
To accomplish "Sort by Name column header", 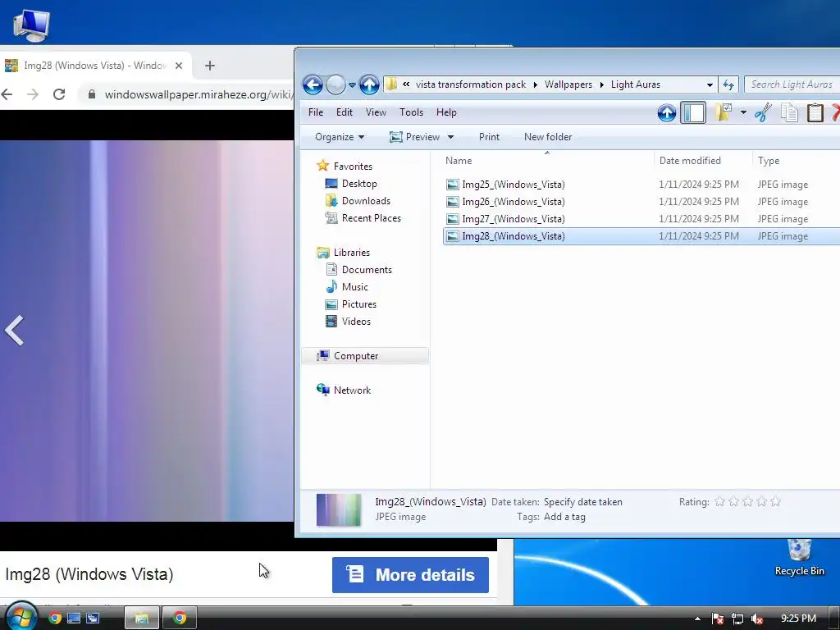I will click(546, 161).
